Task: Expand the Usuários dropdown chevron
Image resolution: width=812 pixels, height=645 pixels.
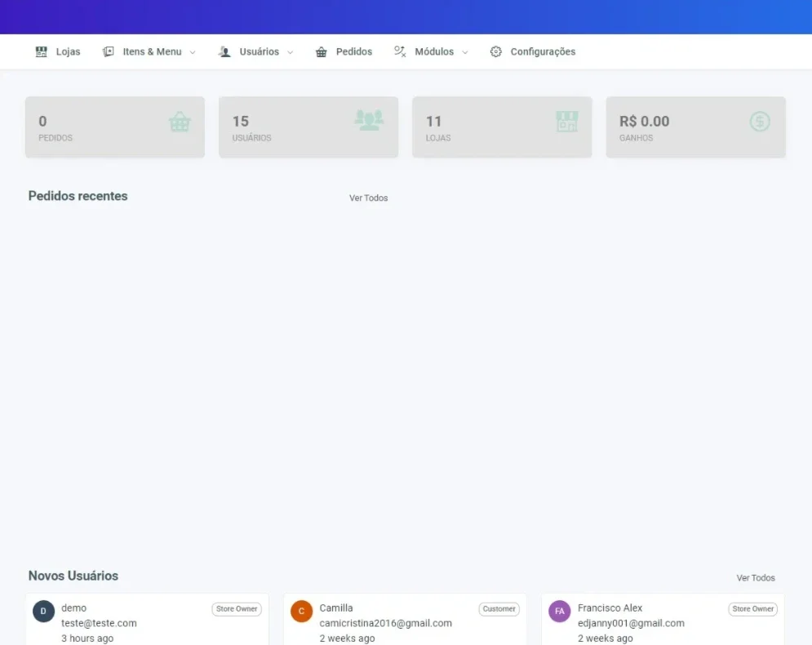Action: click(x=290, y=52)
